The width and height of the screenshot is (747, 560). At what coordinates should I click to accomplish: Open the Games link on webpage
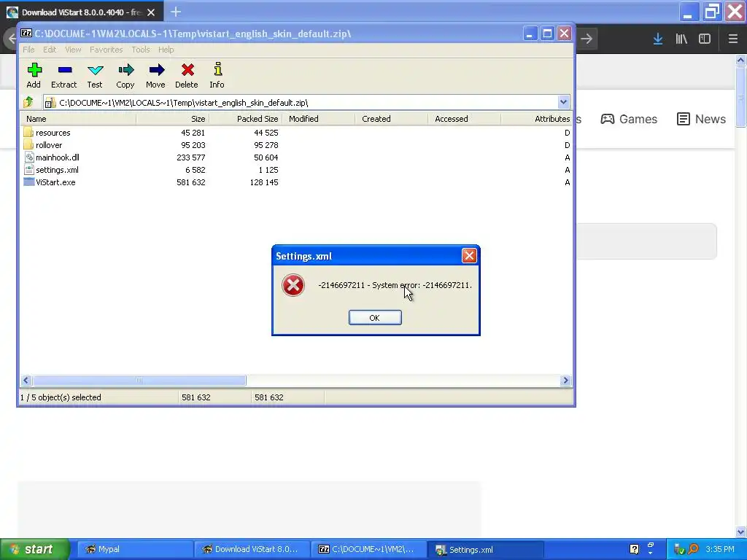[x=629, y=119]
